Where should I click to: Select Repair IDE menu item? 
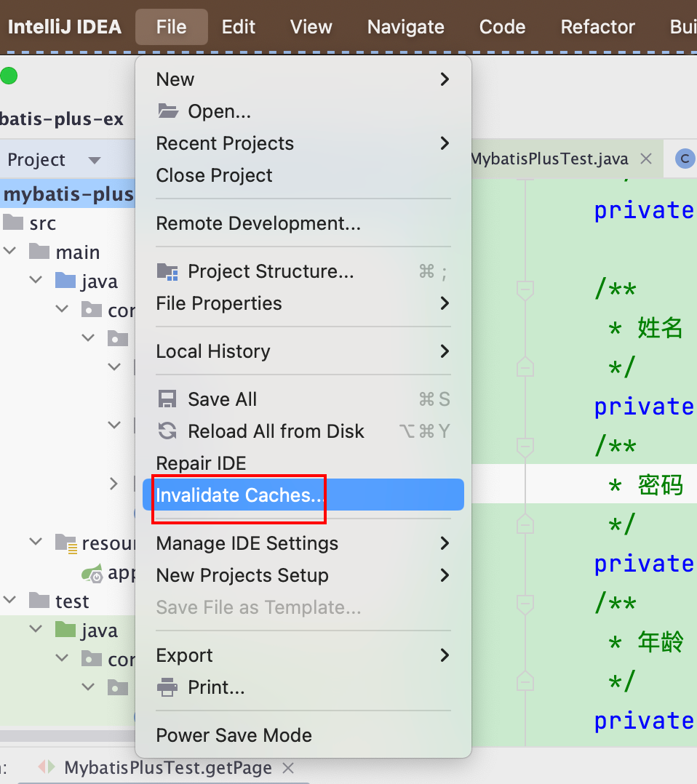pyautogui.click(x=201, y=463)
